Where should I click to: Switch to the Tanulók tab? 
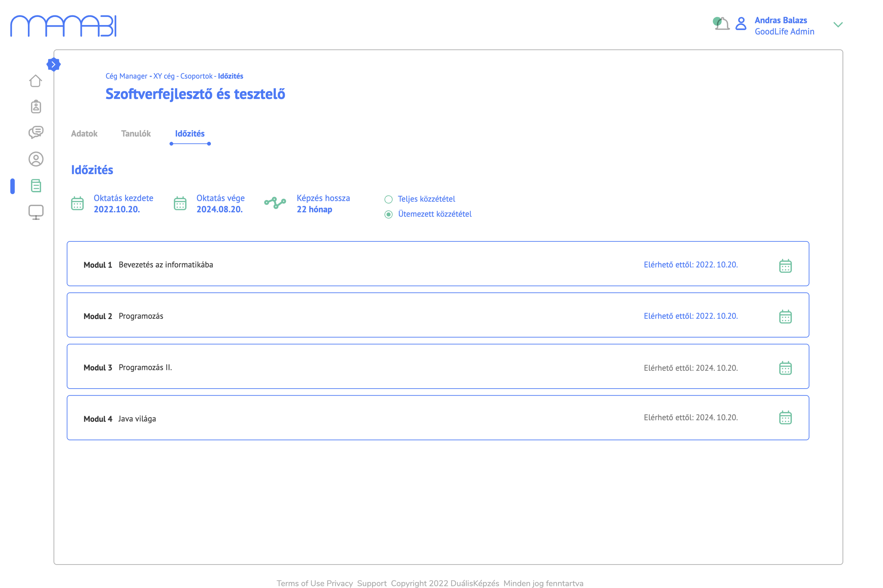136,133
